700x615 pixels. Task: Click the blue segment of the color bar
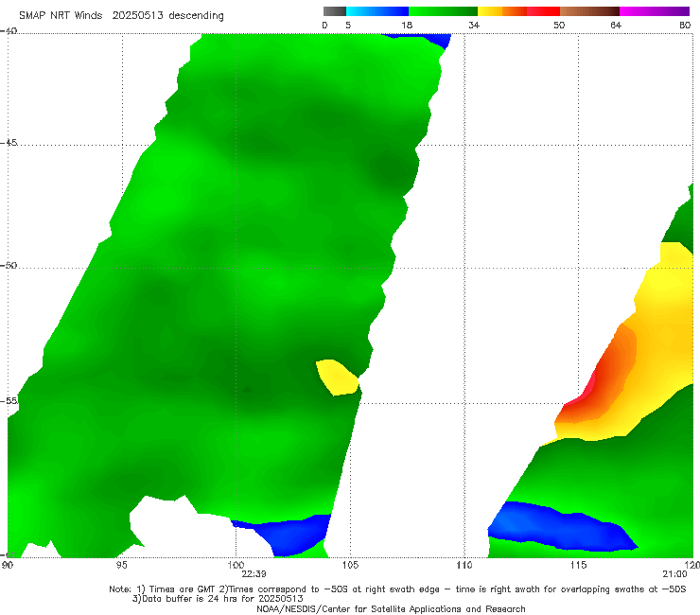pos(377,11)
